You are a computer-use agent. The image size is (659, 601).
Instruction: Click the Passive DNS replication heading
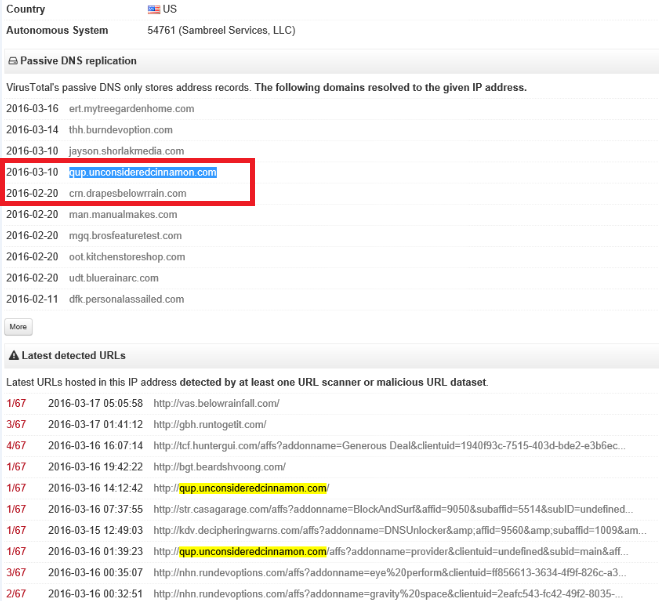[79, 61]
